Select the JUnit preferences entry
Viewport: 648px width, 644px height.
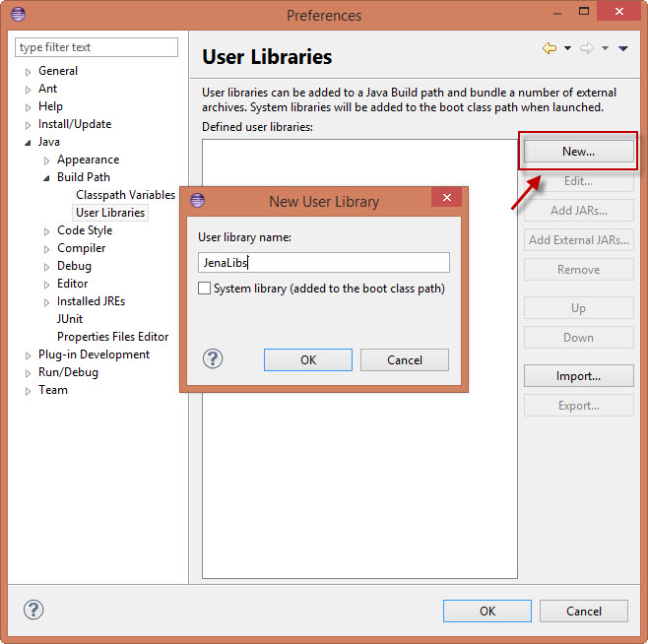(70, 319)
